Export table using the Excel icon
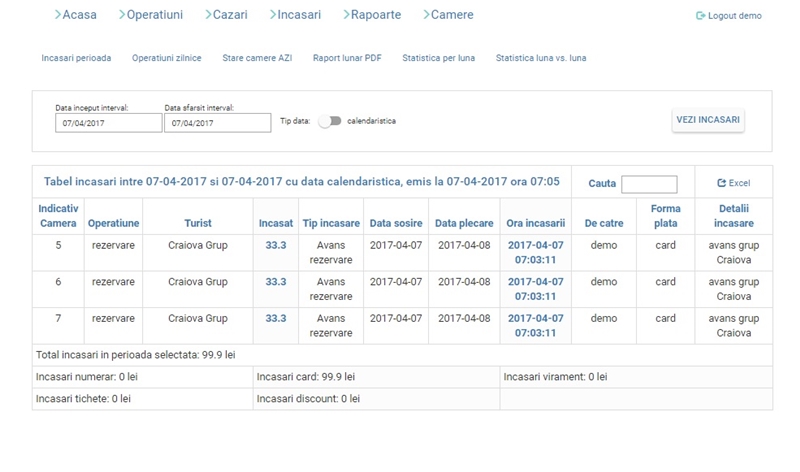The height and width of the screenshot is (472, 800). coord(721,183)
